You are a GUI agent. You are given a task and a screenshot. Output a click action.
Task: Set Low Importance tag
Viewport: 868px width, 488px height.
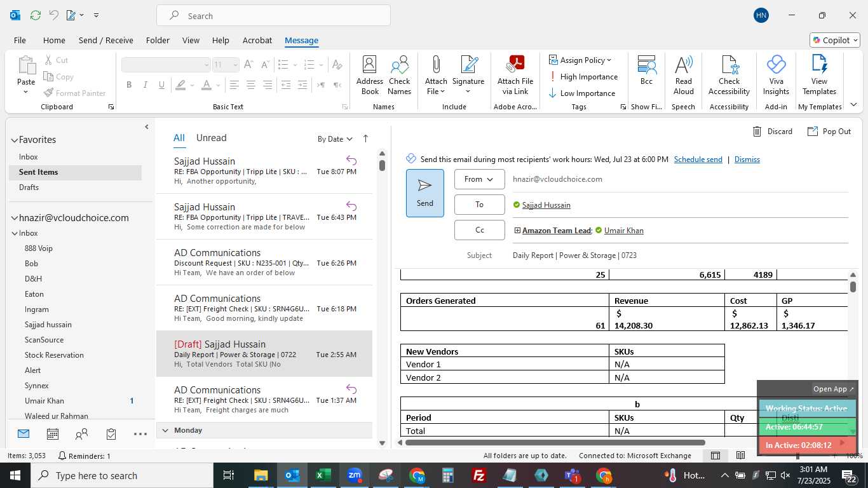coord(582,93)
